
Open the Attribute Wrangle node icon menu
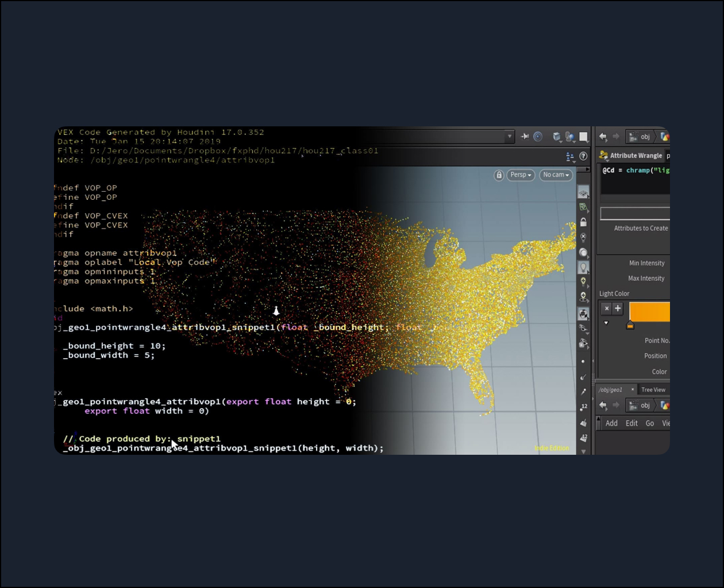[x=603, y=155]
